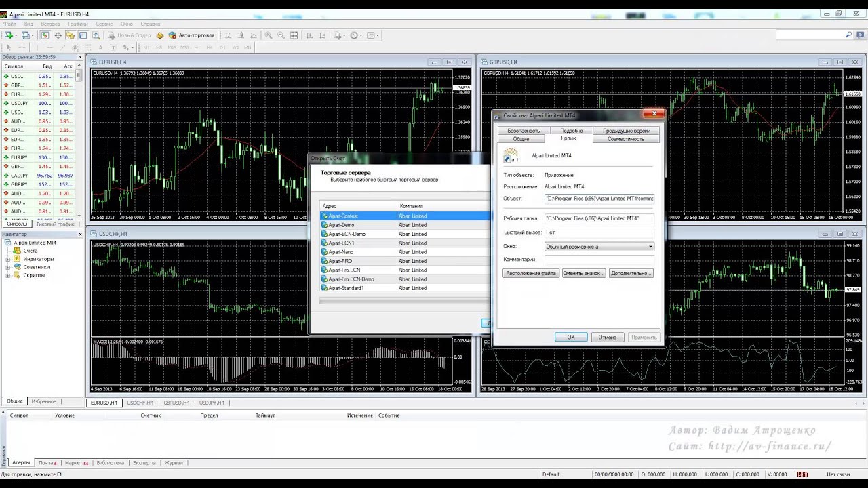
Task: Select the Alpari-ECN1 server row
Action: (x=404, y=243)
